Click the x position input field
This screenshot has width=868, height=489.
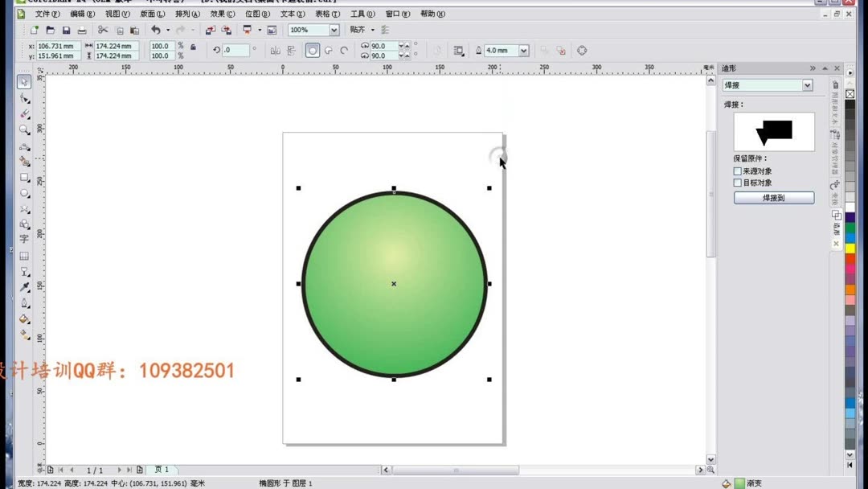coord(56,46)
